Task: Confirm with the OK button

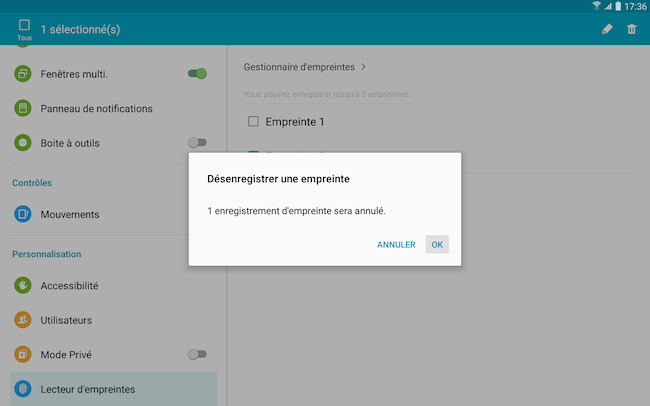Action: pos(437,244)
